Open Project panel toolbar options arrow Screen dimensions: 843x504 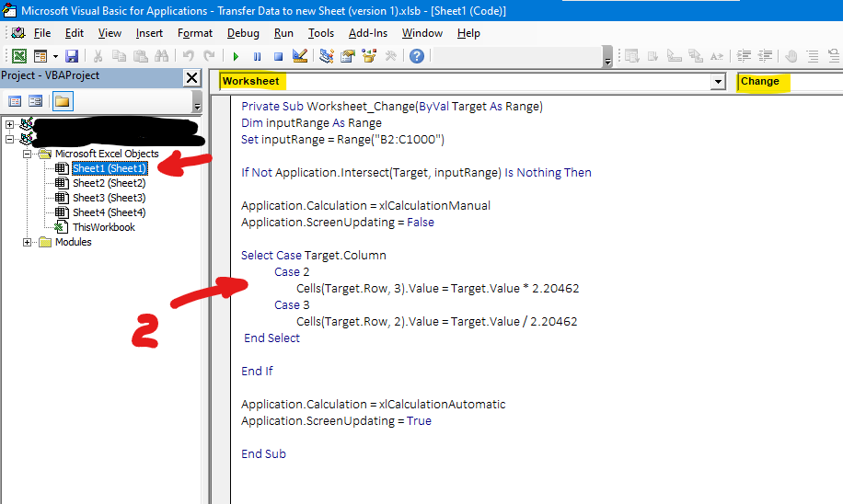(x=197, y=103)
